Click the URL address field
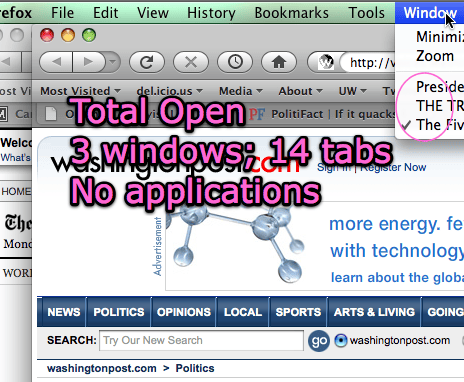Viewport: 464px width, 382px height. (x=368, y=62)
